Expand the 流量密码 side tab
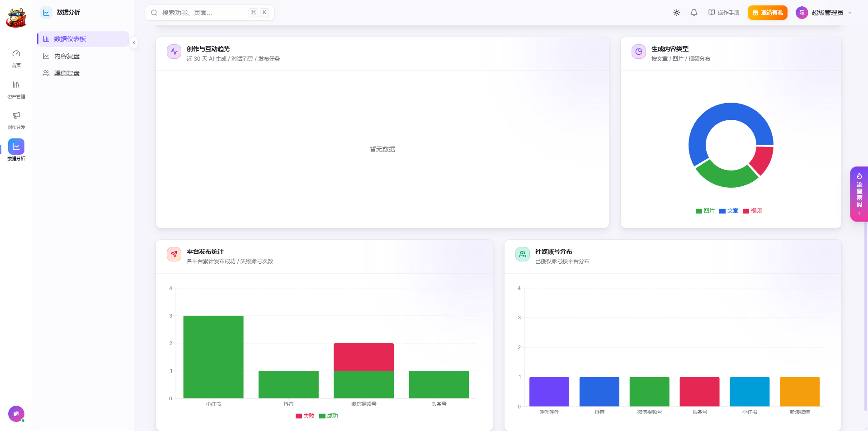Viewport: 868px width, 431px height. pos(859,194)
